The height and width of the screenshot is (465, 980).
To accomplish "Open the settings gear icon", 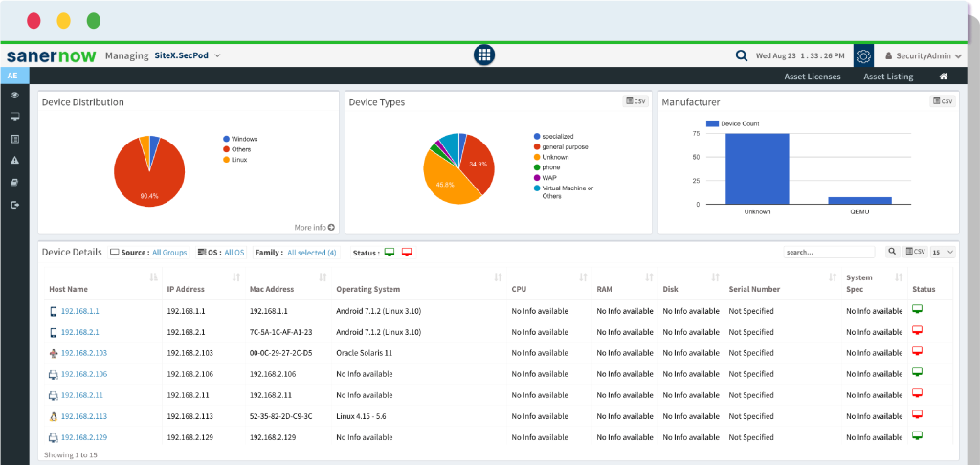I will coord(863,55).
